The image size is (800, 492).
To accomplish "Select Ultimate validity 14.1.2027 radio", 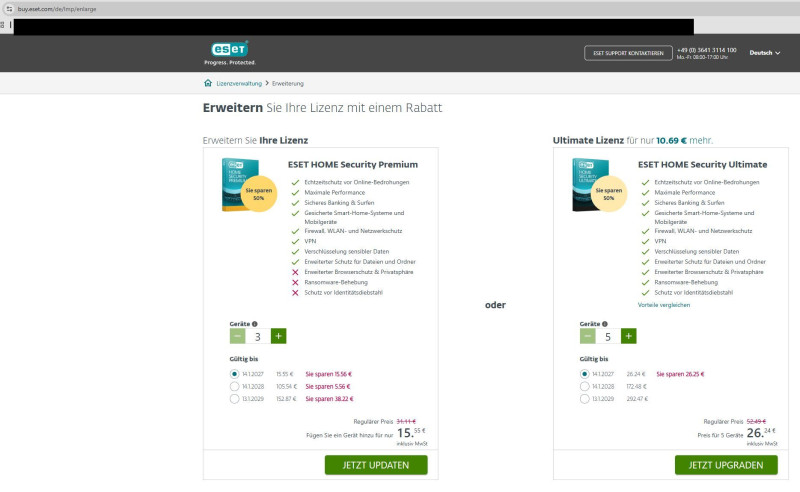I will point(584,374).
